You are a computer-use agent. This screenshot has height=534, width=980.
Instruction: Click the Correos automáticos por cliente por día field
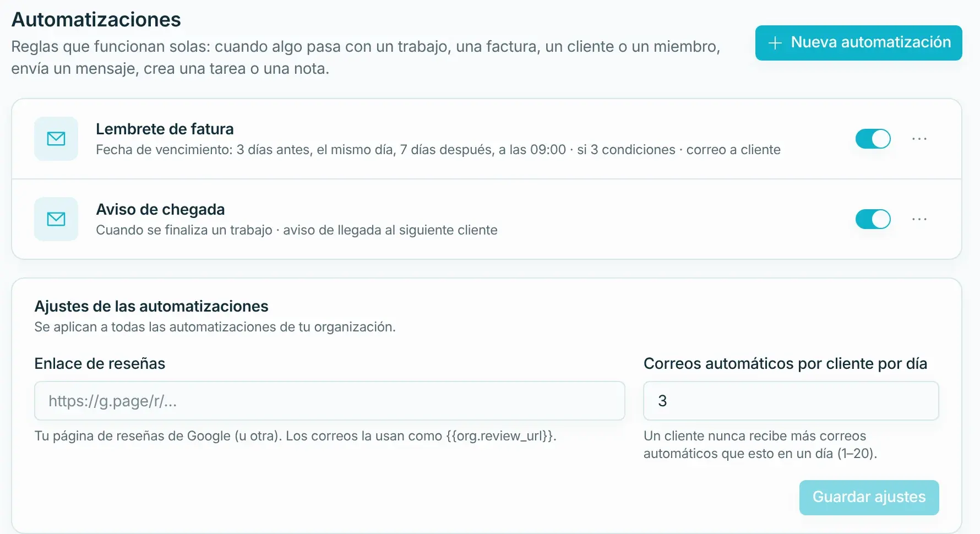[791, 401]
